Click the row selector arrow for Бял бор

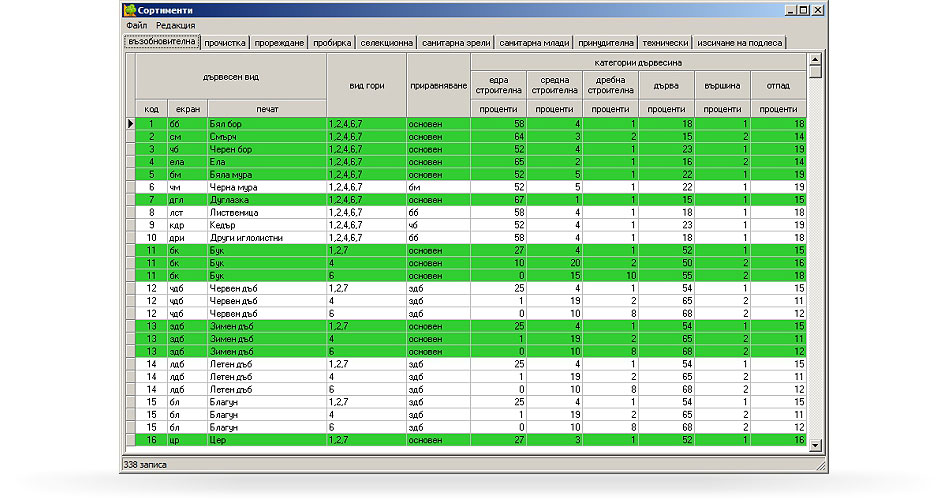[129, 124]
